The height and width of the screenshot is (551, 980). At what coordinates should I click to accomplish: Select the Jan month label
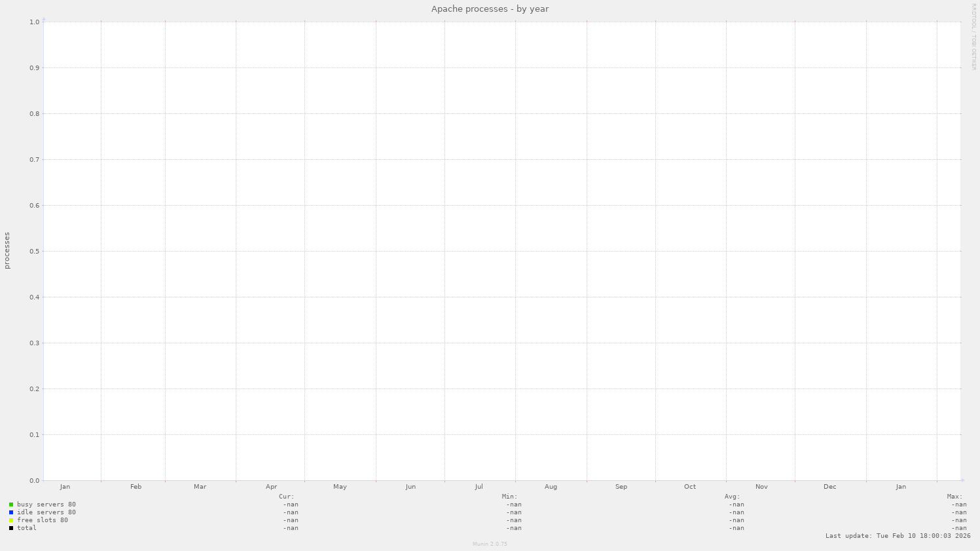(x=65, y=486)
